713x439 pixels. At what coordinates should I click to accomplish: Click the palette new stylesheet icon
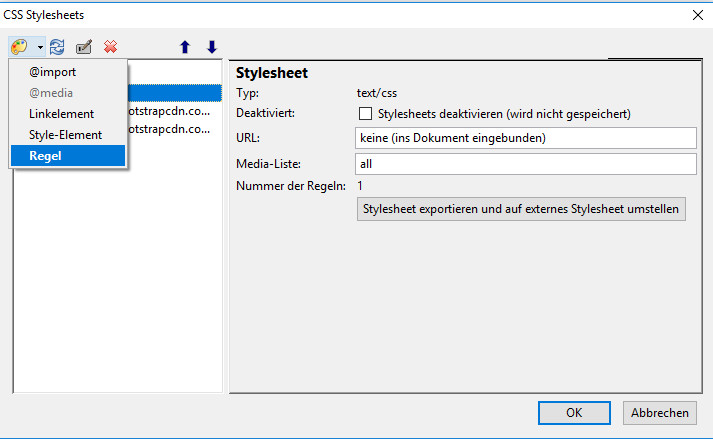(x=20, y=46)
